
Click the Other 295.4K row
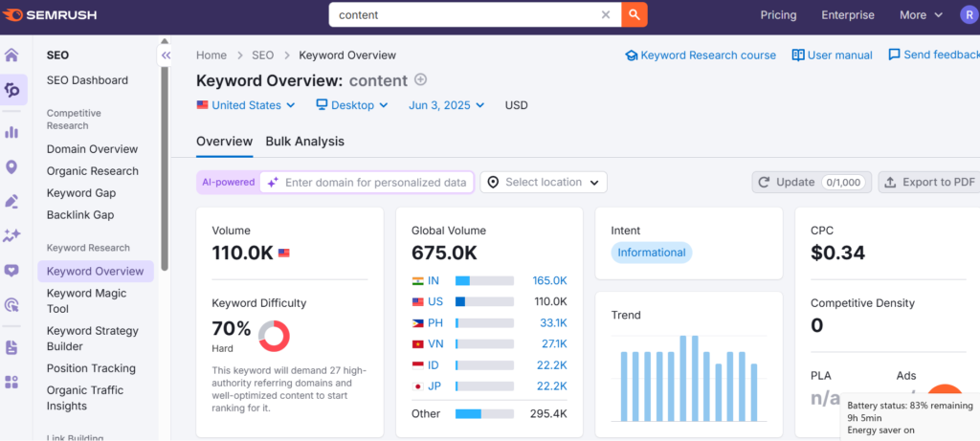[489, 413]
